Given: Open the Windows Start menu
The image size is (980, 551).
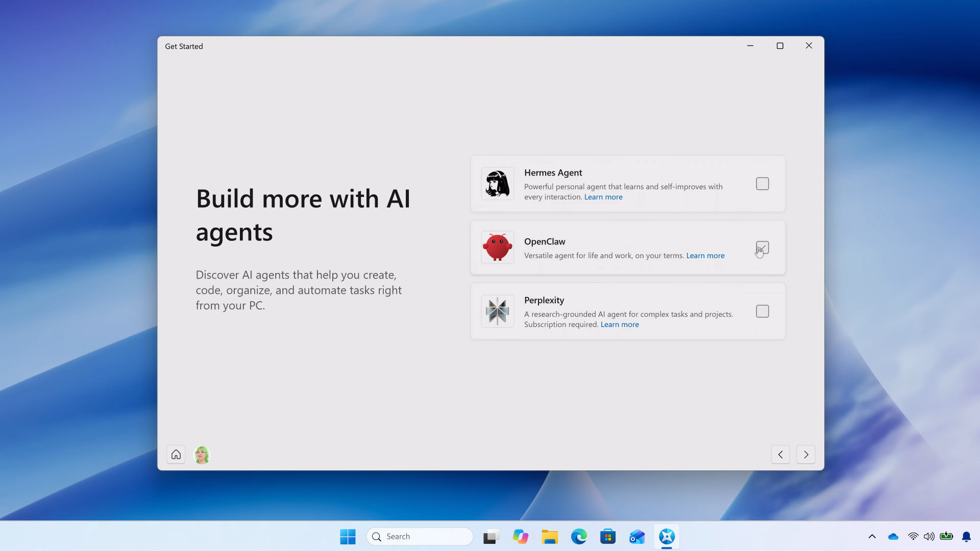Looking at the screenshot, I should (x=348, y=536).
